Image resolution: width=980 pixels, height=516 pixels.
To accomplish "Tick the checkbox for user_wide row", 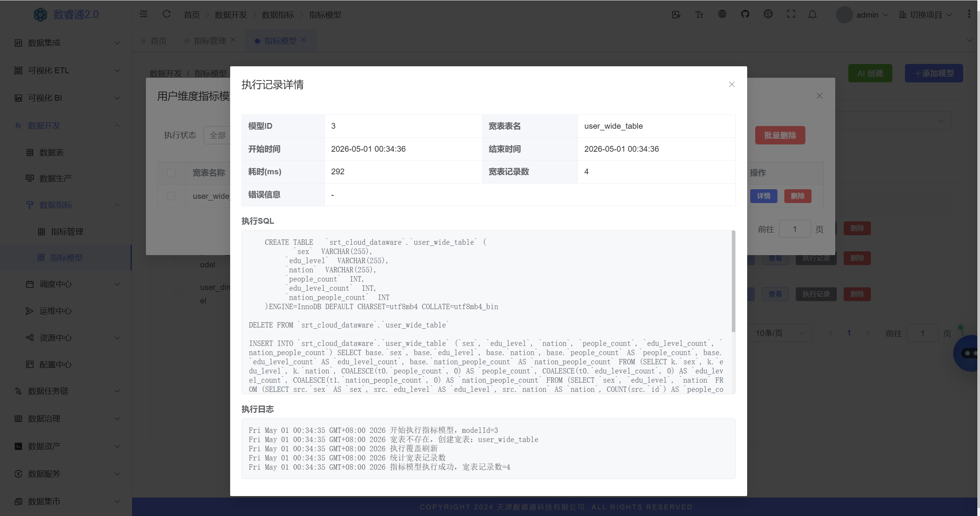I will [x=171, y=196].
